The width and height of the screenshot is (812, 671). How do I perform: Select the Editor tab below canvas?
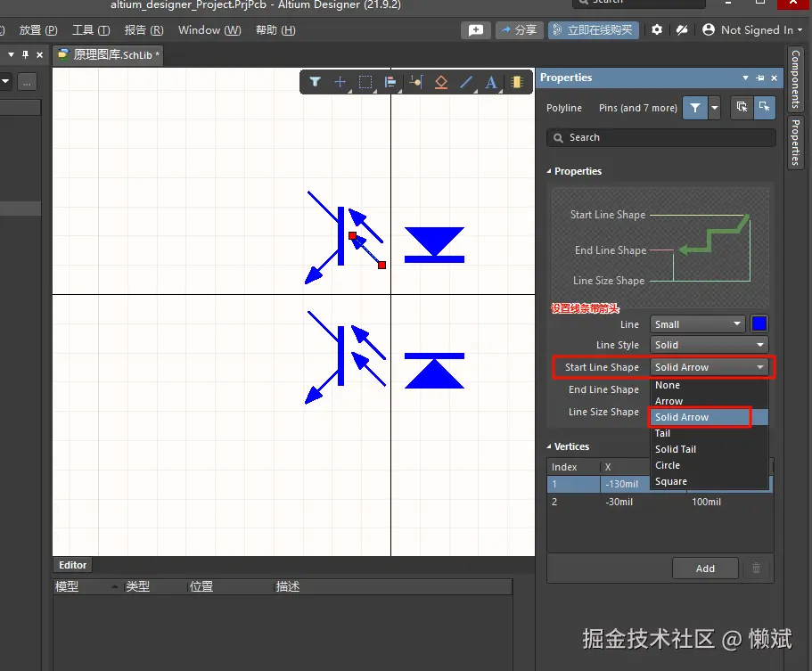click(x=72, y=565)
